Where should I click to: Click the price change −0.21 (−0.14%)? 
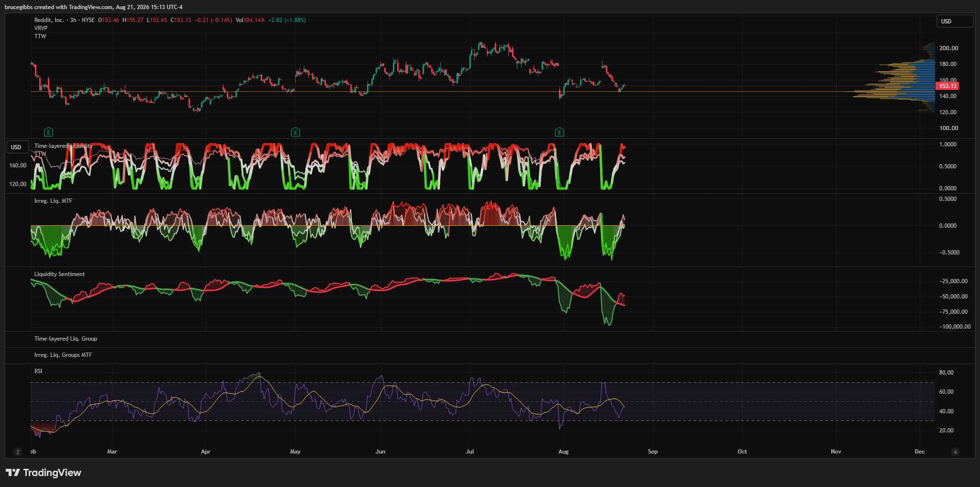point(213,20)
